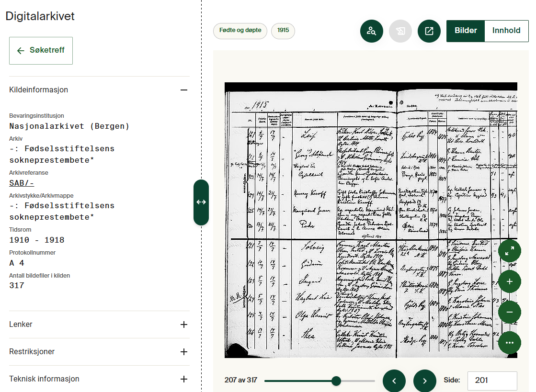Zoom out with the minus button
Viewport: 536px width, 392px height.
pyautogui.click(x=509, y=312)
